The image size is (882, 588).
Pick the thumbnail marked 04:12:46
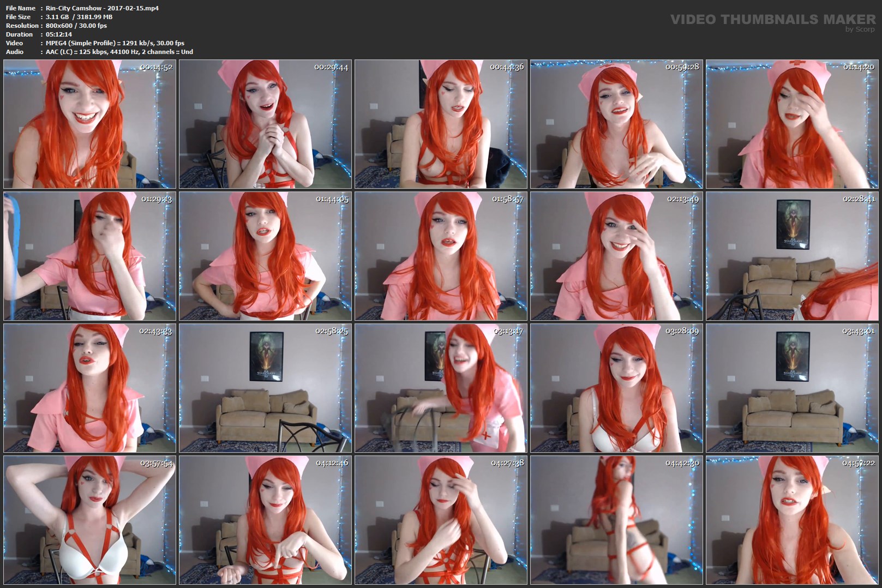click(x=265, y=520)
